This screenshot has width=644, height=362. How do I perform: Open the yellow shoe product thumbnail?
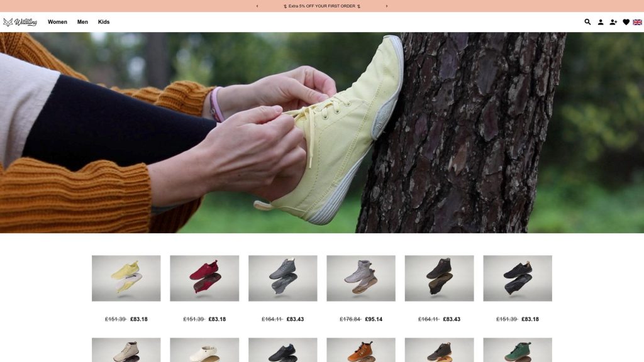point(126,278)
